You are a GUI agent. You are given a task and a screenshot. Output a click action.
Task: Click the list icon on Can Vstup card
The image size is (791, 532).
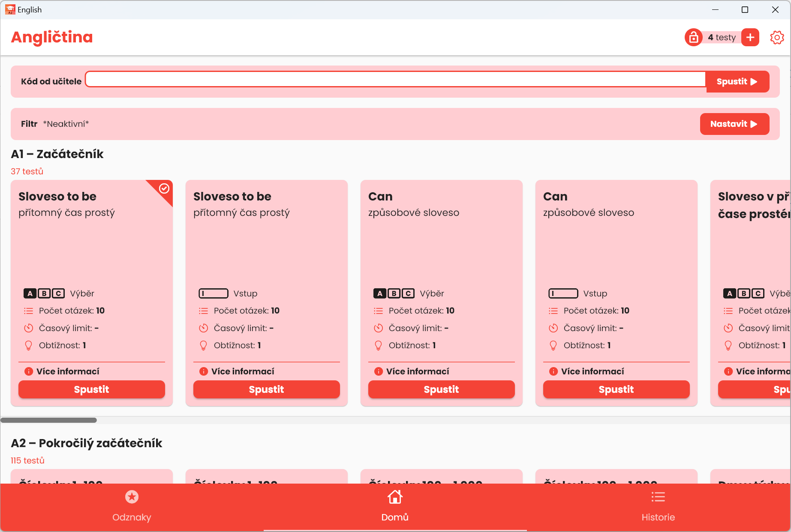pyautogui.click(x=553, y=311)
